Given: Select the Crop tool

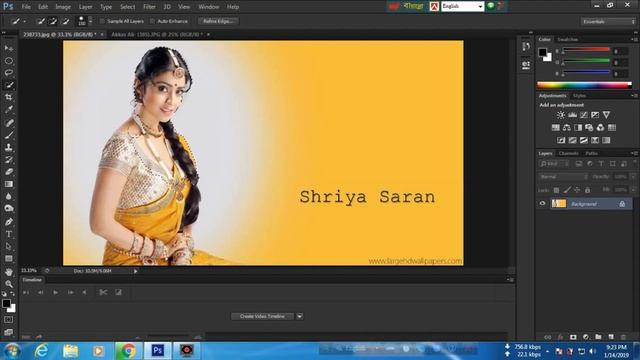Looking at the screenshot, I should point(9,98).
